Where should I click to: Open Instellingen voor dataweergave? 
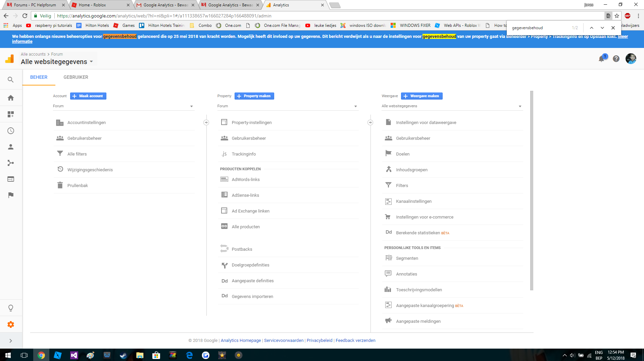(453, 123)
